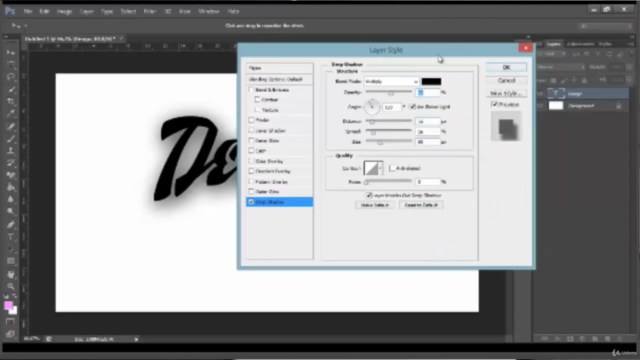Click the type layer filter icon in Layers panel
The height and width of the screenshot is (360, 640).
pyautogui.click(x=598, y=54)
